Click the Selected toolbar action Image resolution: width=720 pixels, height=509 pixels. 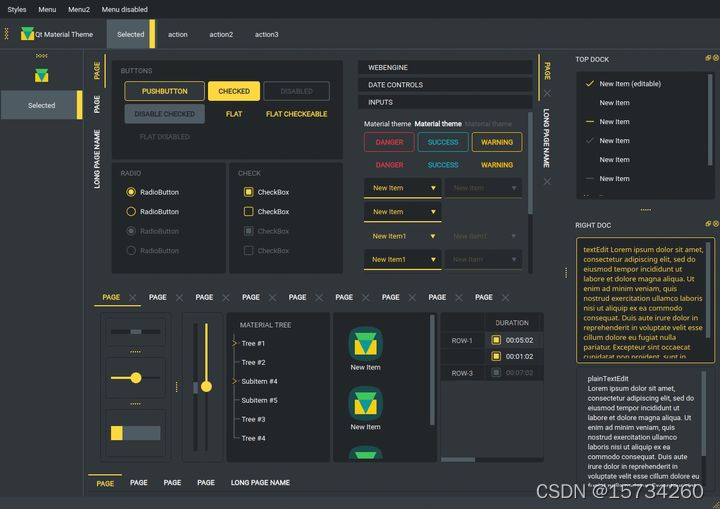(x=131, y=34)
